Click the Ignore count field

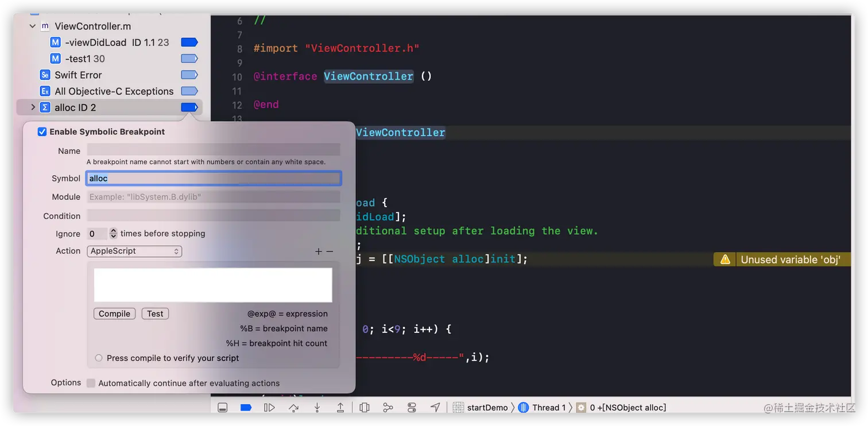(97, 234)
